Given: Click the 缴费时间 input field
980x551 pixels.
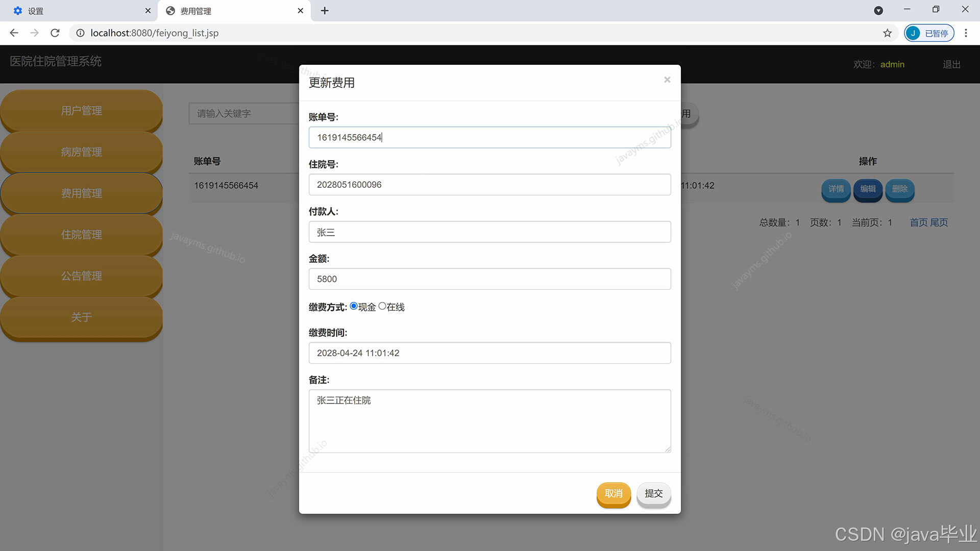Looking at the screenshot, I should 489,353.
